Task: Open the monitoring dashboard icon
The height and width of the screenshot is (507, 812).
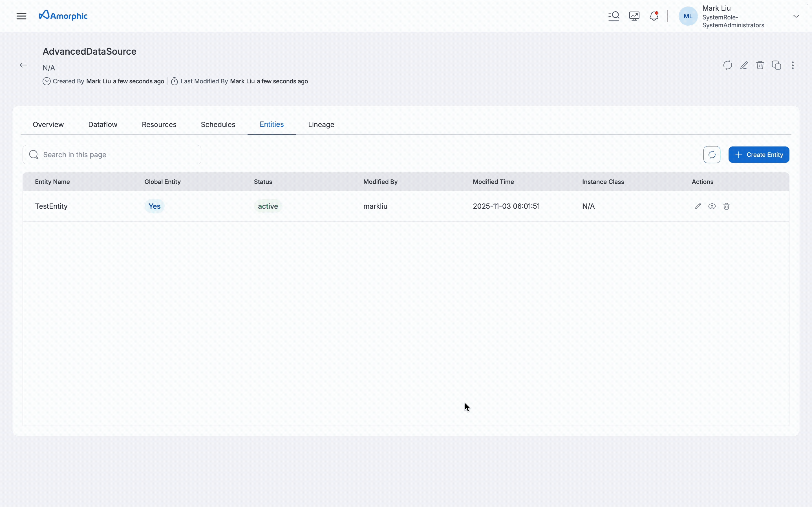Action: tap(634, 16)
